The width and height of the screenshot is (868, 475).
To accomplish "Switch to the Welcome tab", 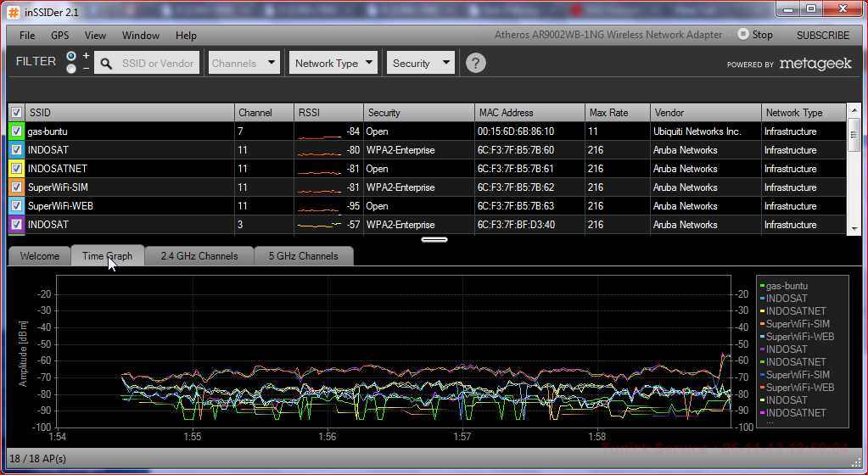I will (39, 256).
